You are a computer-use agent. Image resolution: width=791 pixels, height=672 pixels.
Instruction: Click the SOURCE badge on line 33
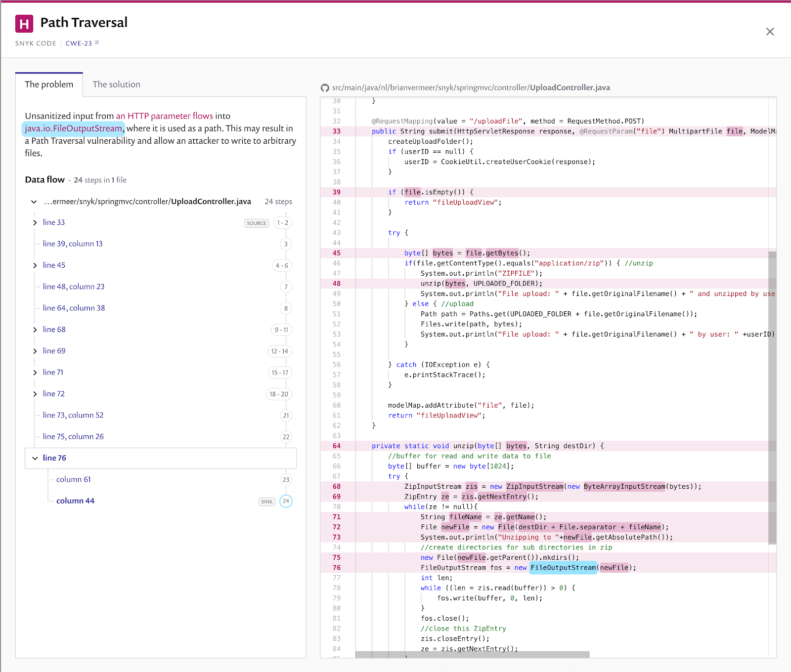(257, 223)
